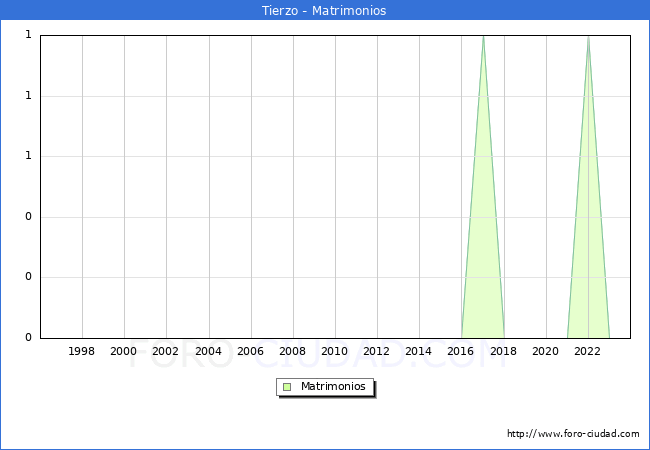Open the http://www.foro-ciudad.com link
Screen dimensions: 650x450
tap(573, 433)
